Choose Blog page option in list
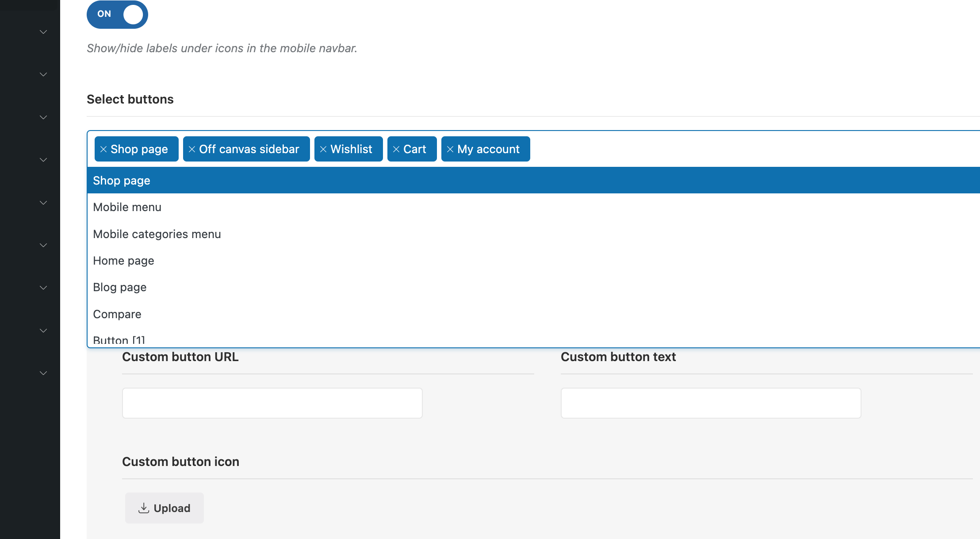 tap(120, 287)
